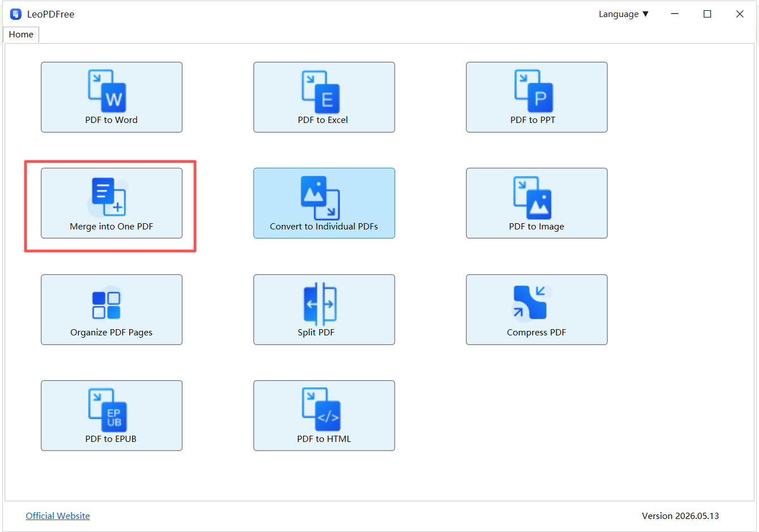Image resolution: width=759 pixels, height=532 pixels.
Task: Open Convert to Individual PDFs tool
Action: [324, 203]
